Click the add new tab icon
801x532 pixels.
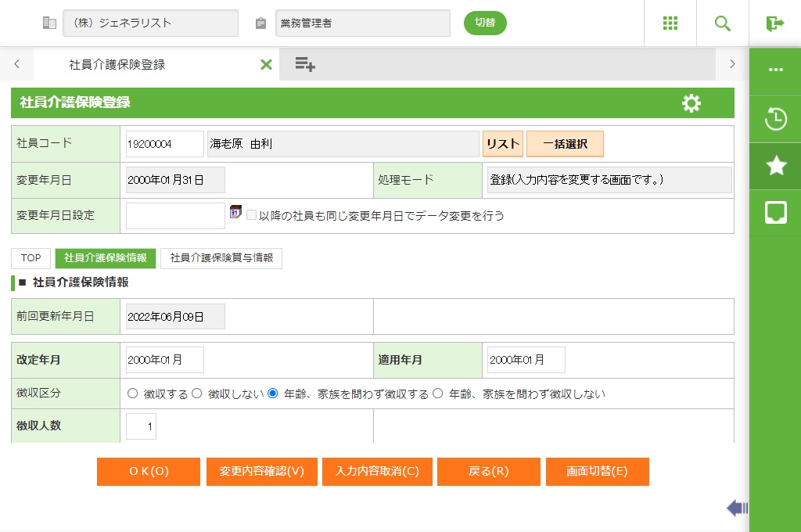[304, 65]
